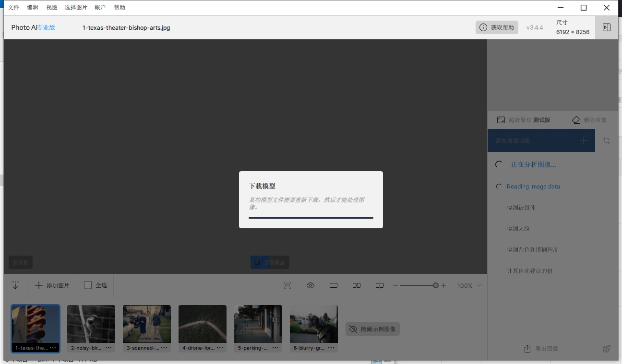The image size is (622, 364).
Task: Collapse the right side panel icon
Action: click(607, 27)
